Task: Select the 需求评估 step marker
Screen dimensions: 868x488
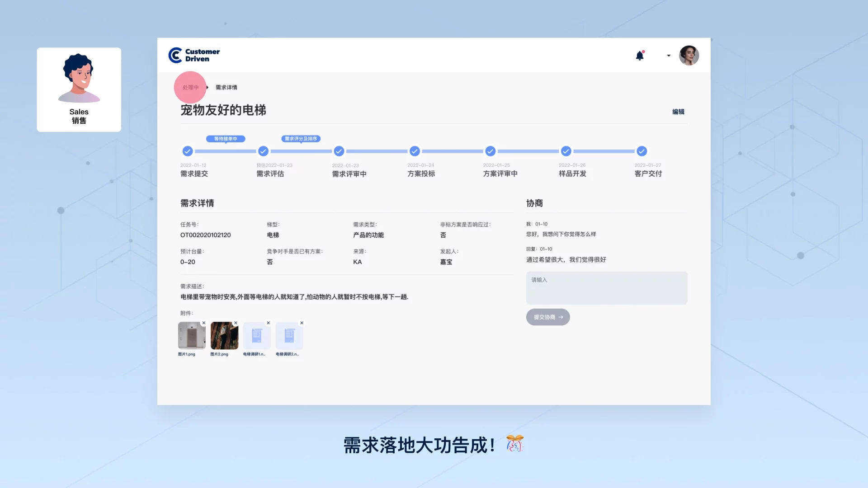Action: click(263, 151)
